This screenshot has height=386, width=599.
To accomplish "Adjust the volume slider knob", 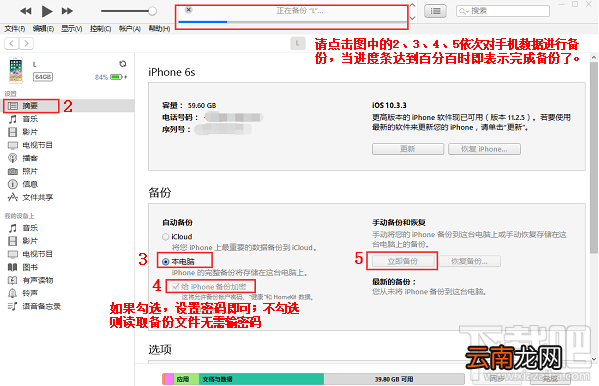I will pyautogui.click(x=152, y=11).
